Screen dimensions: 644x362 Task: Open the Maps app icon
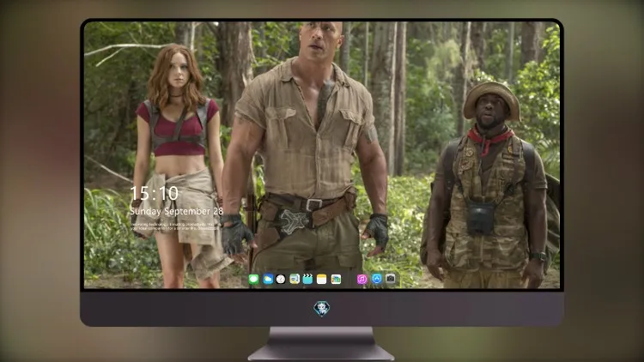tap(295, 280)
